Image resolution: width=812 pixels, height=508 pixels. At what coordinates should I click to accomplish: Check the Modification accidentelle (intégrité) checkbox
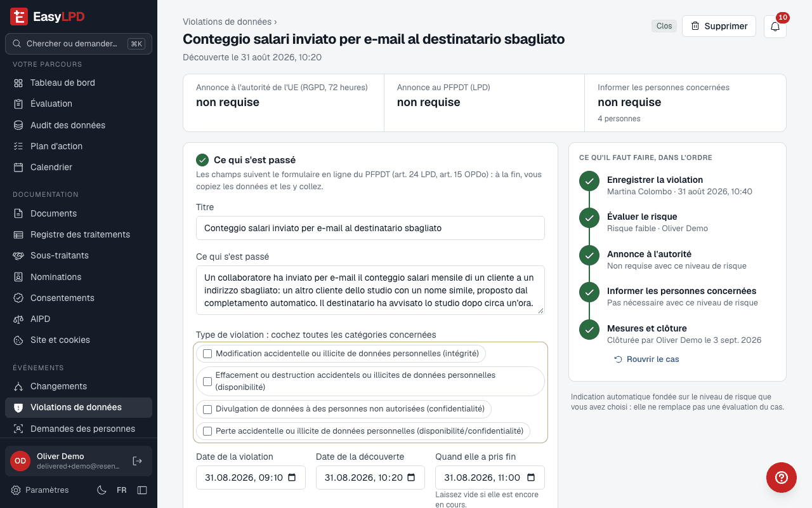point(207,354)
